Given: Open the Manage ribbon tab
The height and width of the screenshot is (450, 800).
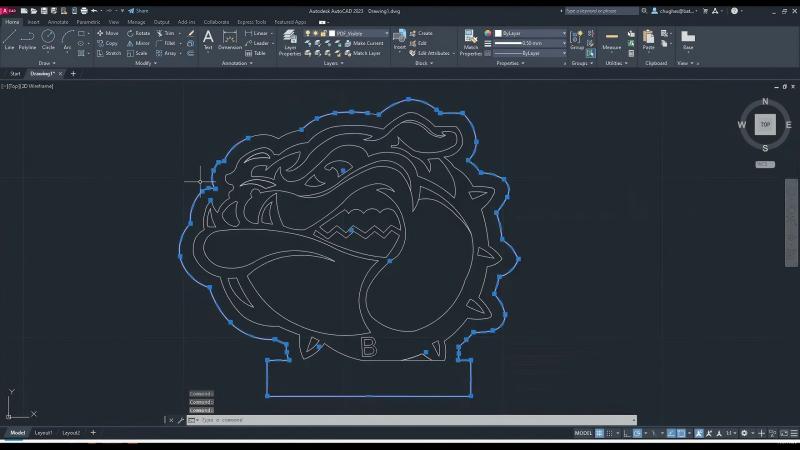Looking at the screenshot, I should click(x=136, y=22).
